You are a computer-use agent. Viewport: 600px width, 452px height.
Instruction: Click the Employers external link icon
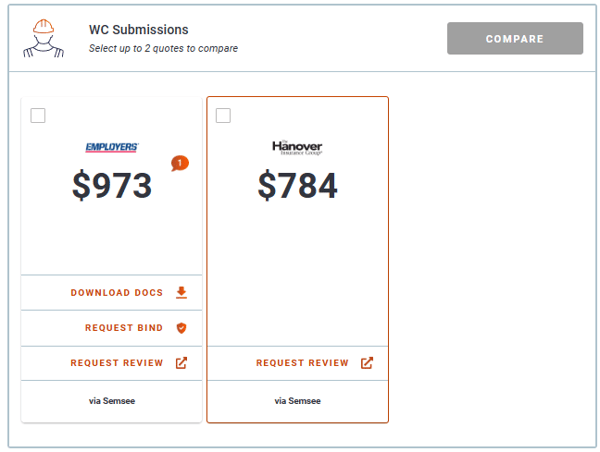[x=181, y=363]
